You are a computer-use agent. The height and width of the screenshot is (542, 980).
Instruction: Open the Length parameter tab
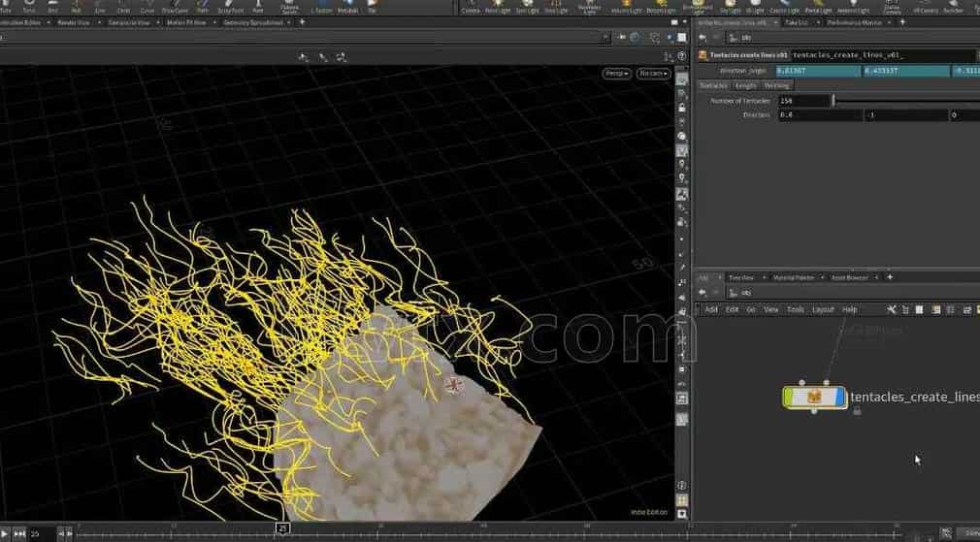pos(745,85)
